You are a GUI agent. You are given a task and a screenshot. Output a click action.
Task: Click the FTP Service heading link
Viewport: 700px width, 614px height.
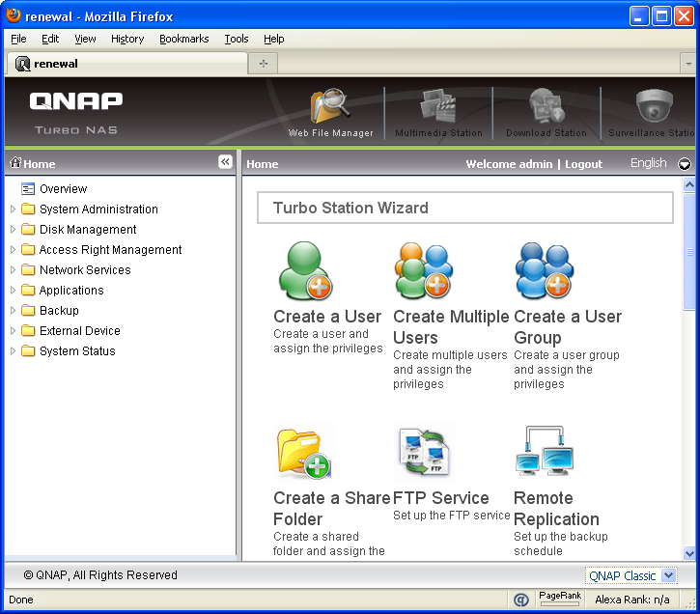point(440,498)
